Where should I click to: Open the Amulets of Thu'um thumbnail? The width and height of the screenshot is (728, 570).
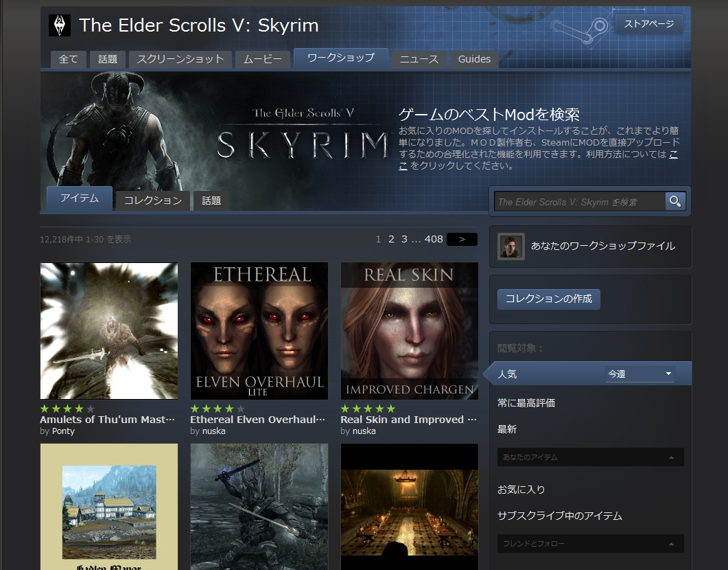pos(108,331)
